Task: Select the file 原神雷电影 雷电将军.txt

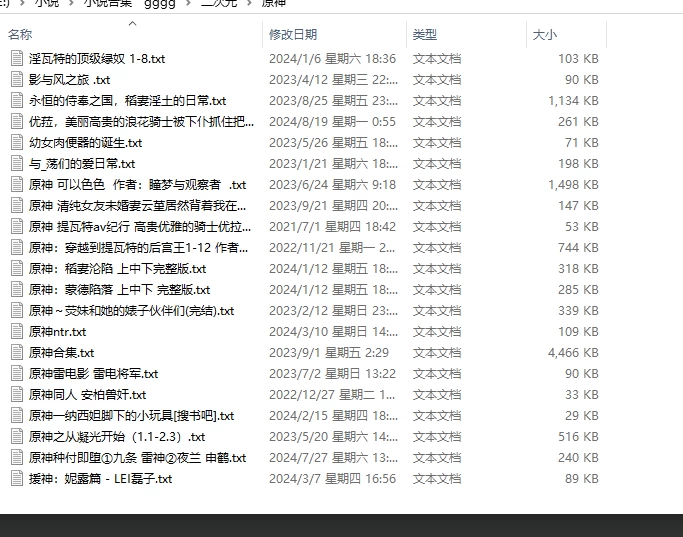Action: click(93, 373)
